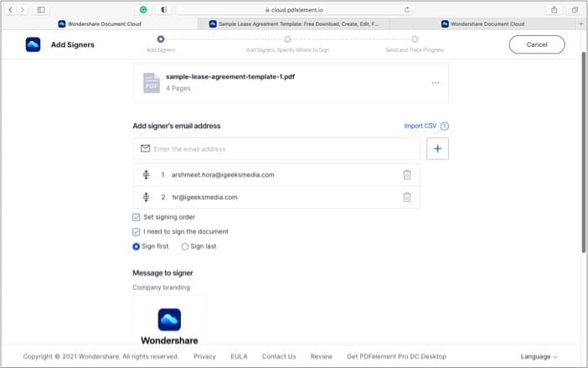Click the Wondershare company branding logo
Image resolution: width=588 pixels, height=368 pixels.
[169, 319]
